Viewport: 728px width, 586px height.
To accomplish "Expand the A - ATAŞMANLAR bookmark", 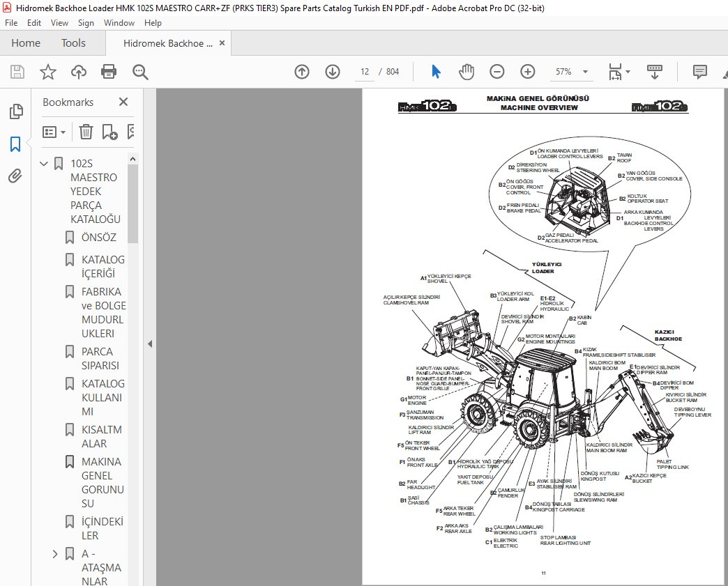I will pos(55,554).
